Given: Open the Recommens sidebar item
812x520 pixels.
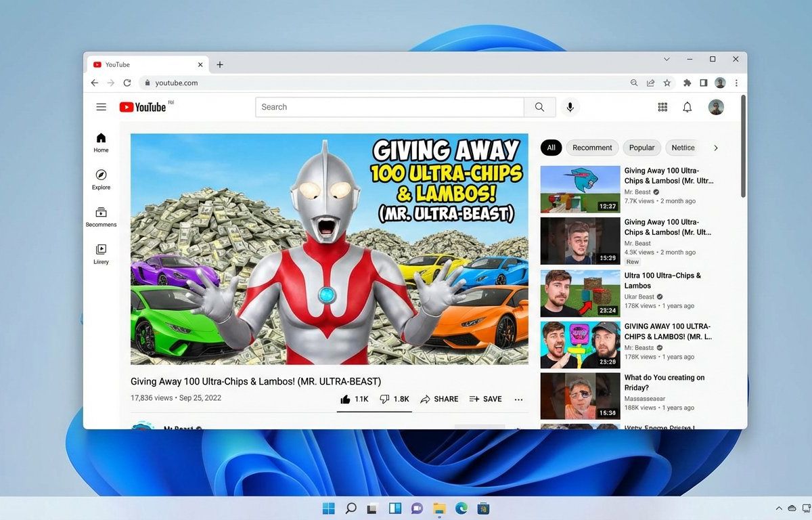Looking at the screenshot, I should pos(101,217).
